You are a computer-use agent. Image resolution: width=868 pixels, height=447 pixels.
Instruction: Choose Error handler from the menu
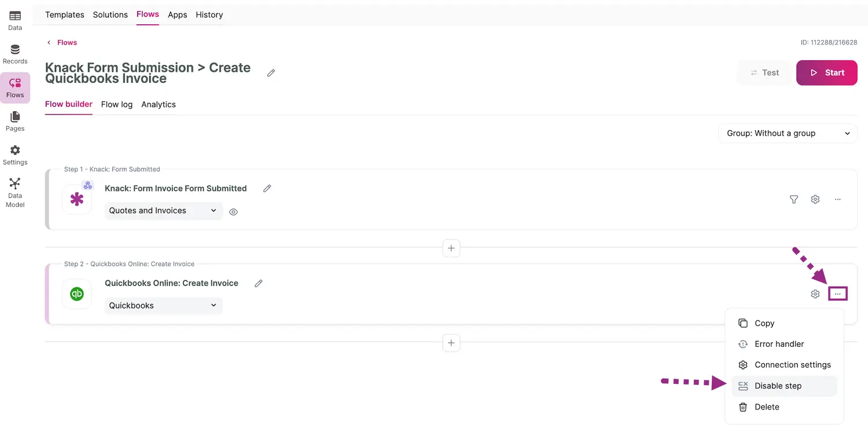(x=779, y=344)
